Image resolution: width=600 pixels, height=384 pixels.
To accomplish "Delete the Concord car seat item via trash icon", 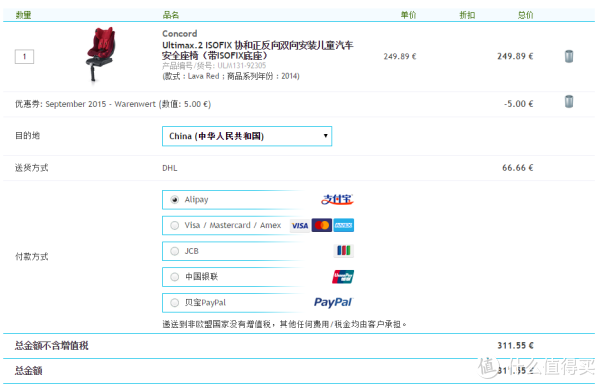I will click(569, 56).
